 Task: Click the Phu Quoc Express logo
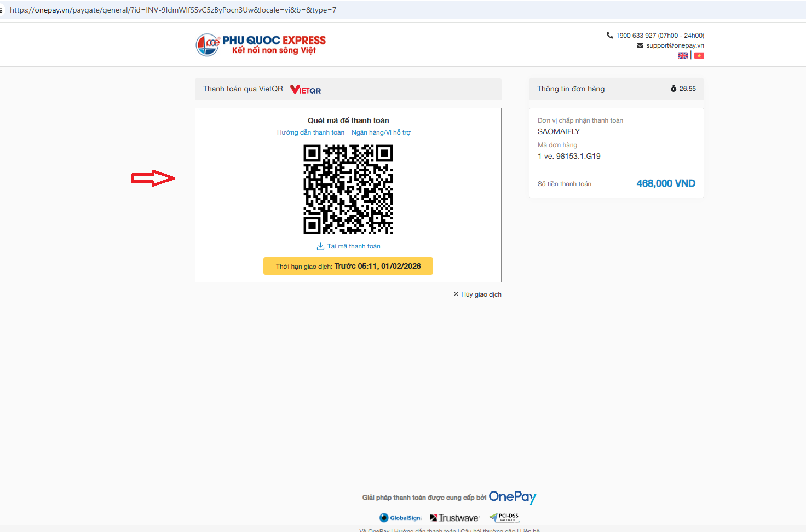pyautogui.click(x=261, y=44)
